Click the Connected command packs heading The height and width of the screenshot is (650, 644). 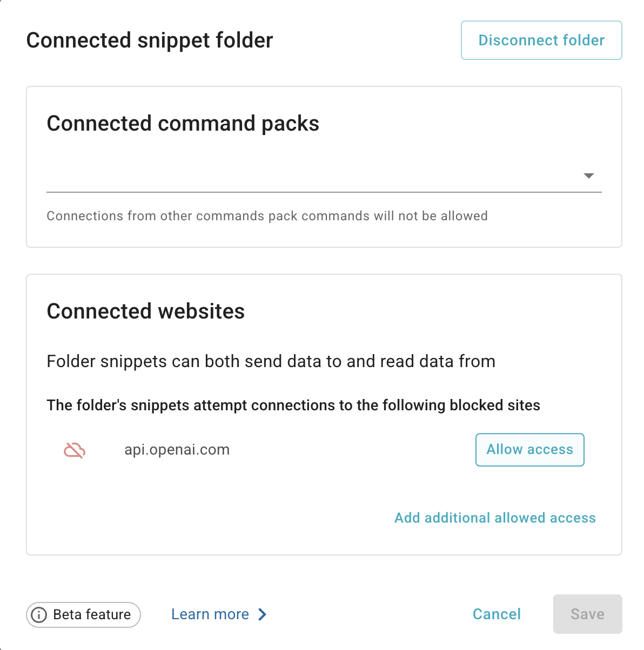coord(183,124)
